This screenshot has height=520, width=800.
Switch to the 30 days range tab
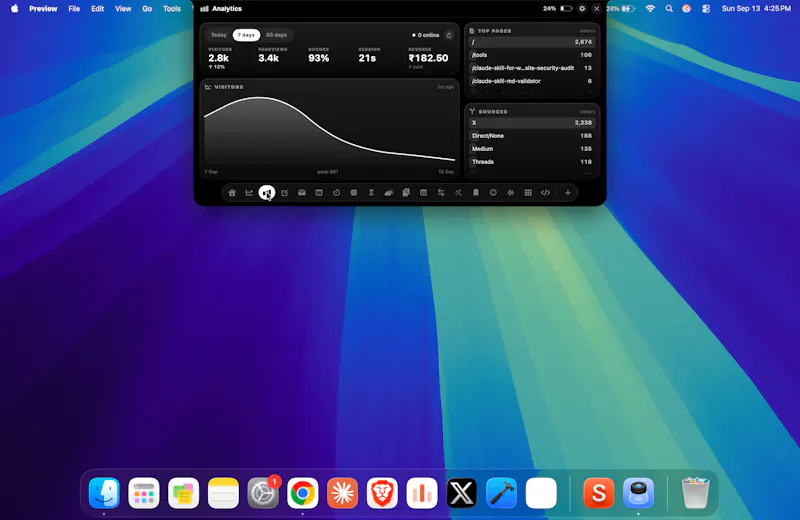coord(277,35)
